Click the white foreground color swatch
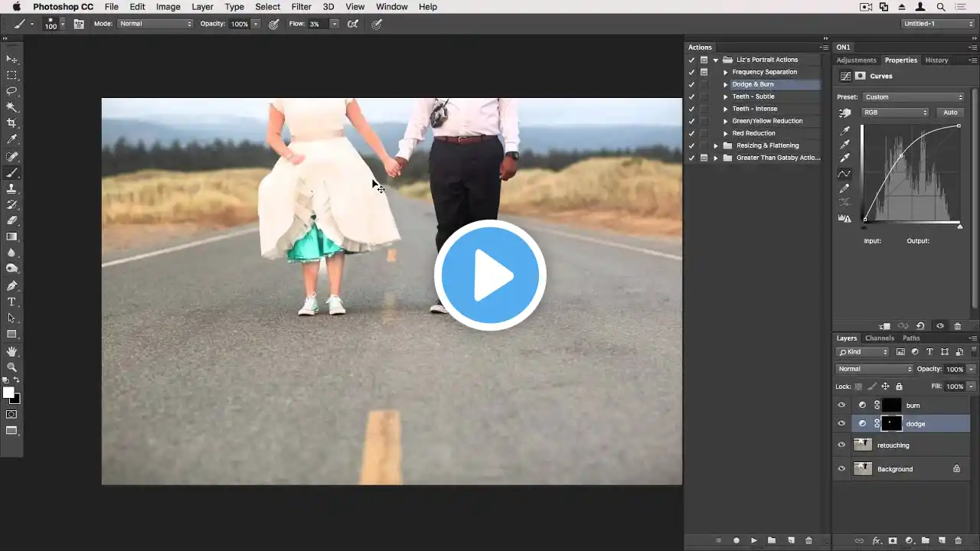 point(8,393)
